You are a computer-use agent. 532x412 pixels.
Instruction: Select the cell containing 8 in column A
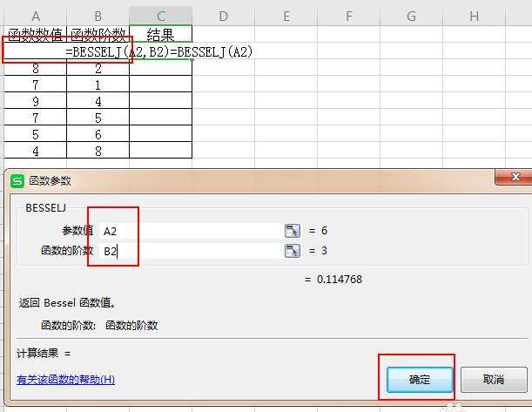(x=36, y=68)
